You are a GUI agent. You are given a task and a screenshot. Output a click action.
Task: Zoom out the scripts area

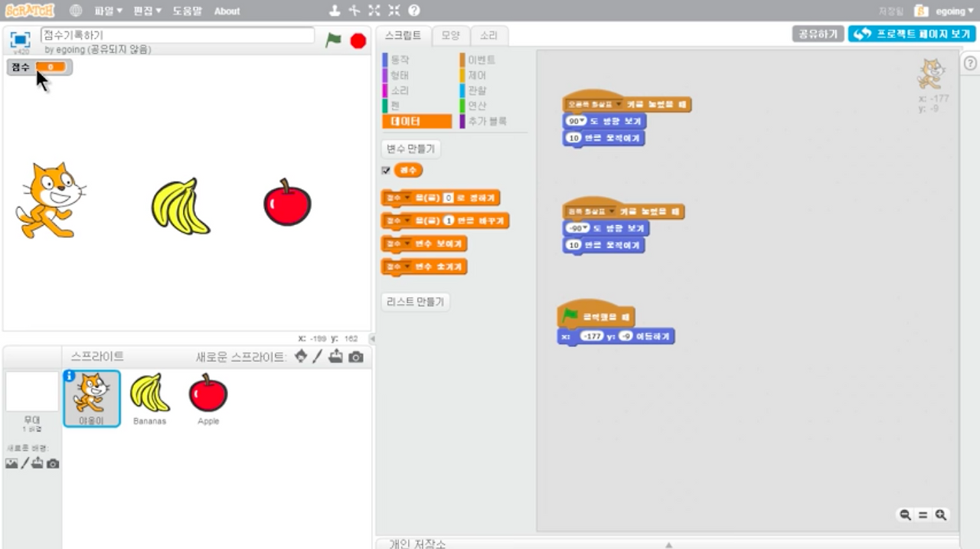click(906, 515)
